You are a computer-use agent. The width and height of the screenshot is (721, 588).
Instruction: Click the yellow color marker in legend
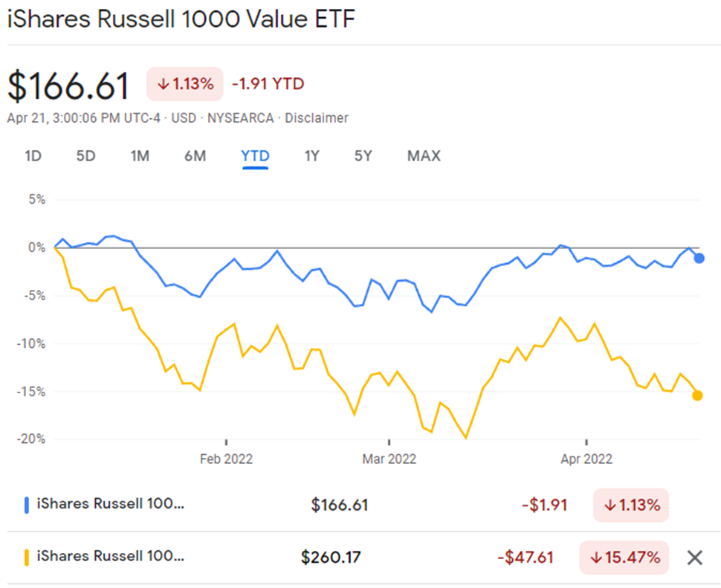27,558
